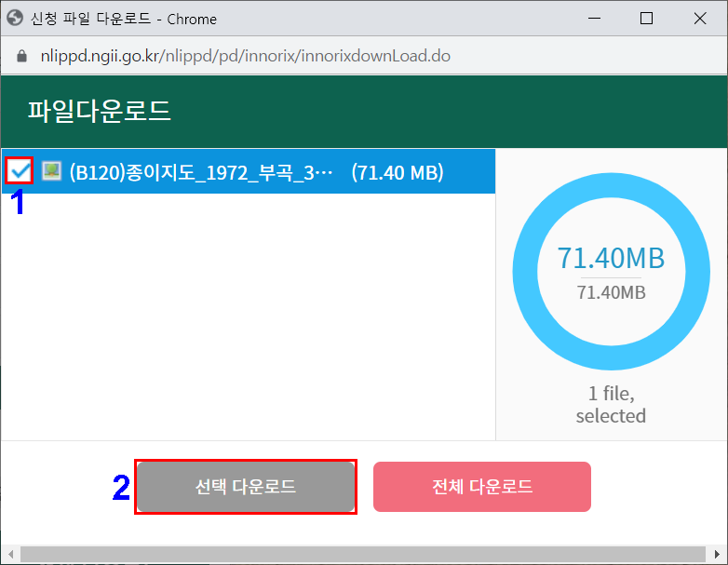This screenshot has height=565, width=728.
Task: Click the horizontal scrollbar thumb
Action: pyautogui.click(x=363, y=554)
